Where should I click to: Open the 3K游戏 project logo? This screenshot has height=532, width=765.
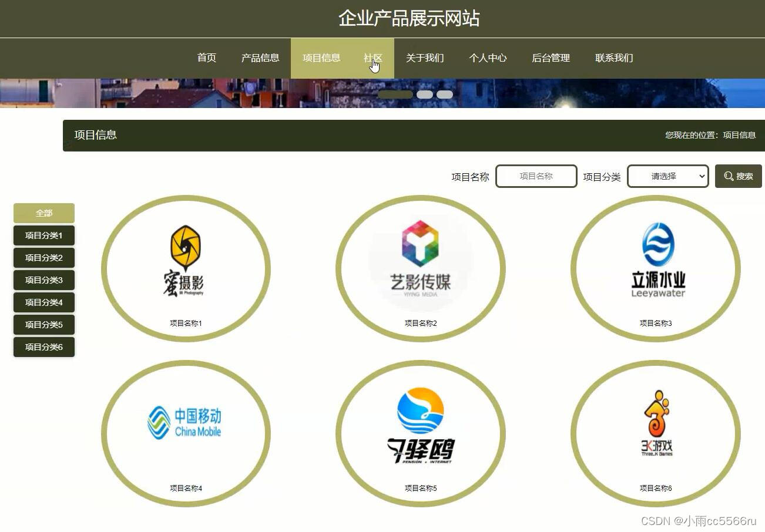pyautogui.click(x=655, y=423)
